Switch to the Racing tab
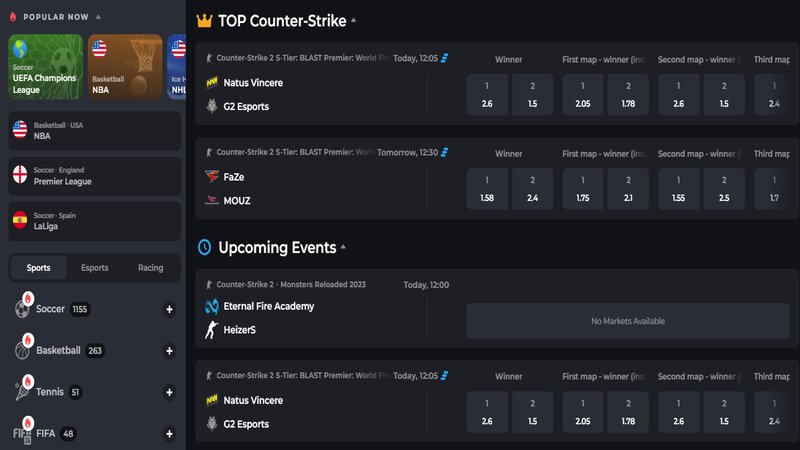 [151, 268]
